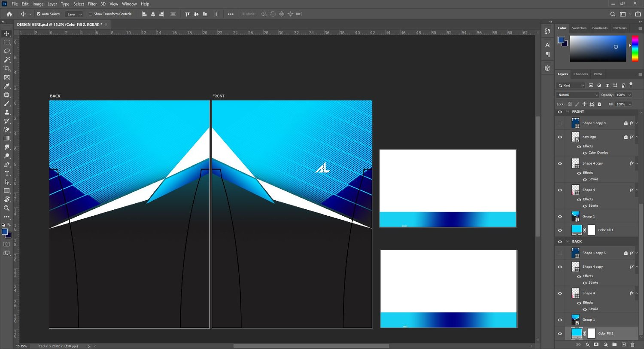Open the Normal blend mode dropdown

[x=577, y=95]
